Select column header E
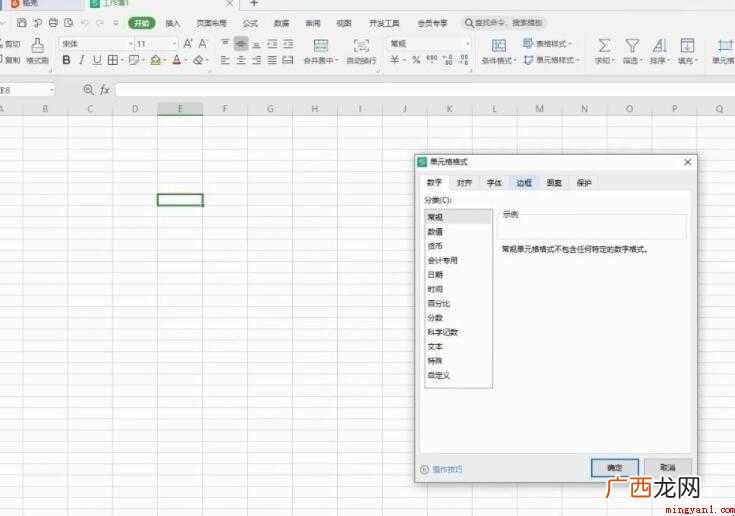Viewport: 735px width, 516px height. tap(180, 109)
